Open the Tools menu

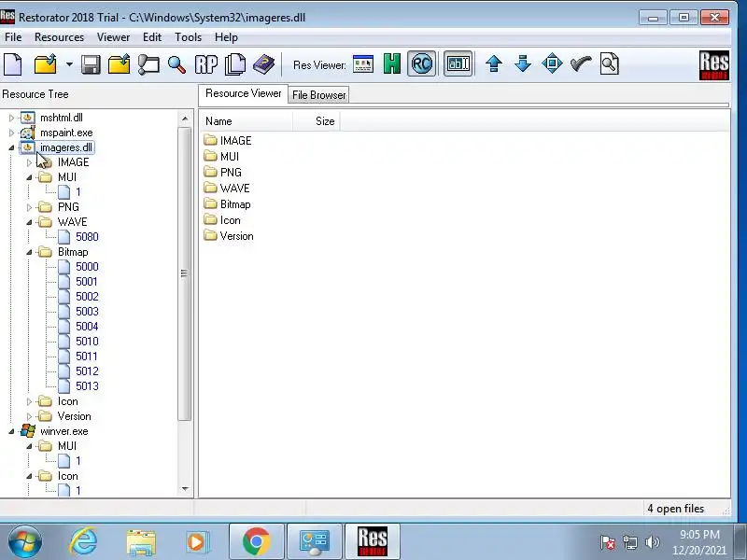[x=189, y=37]
